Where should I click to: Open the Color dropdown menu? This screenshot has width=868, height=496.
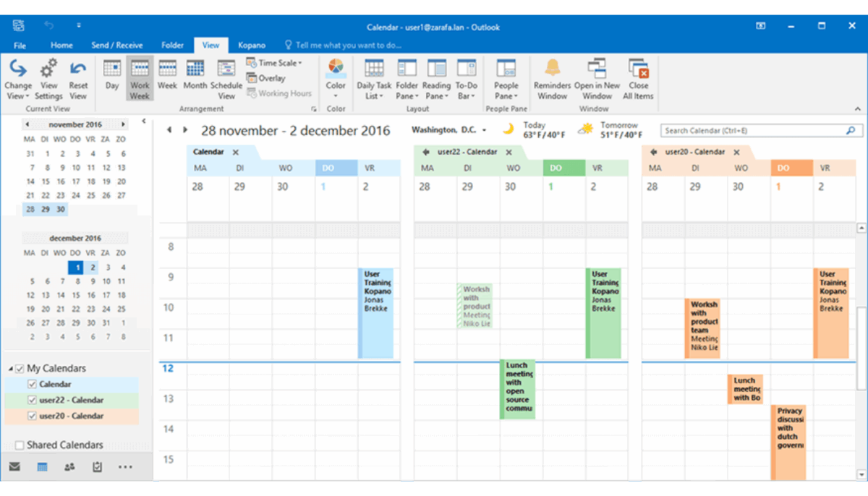(x=336, y=78)
